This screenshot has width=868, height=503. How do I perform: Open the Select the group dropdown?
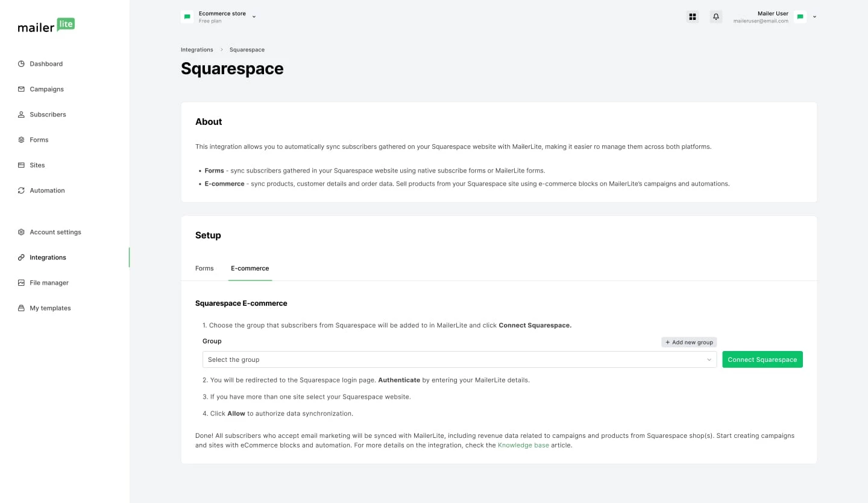point(459,359)
